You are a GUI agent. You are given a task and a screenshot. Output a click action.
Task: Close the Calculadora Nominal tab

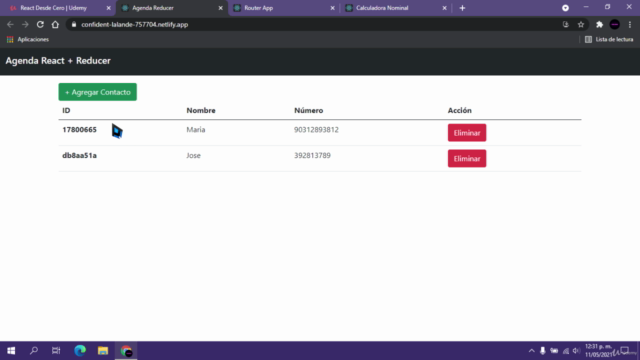tap(444, 8)
